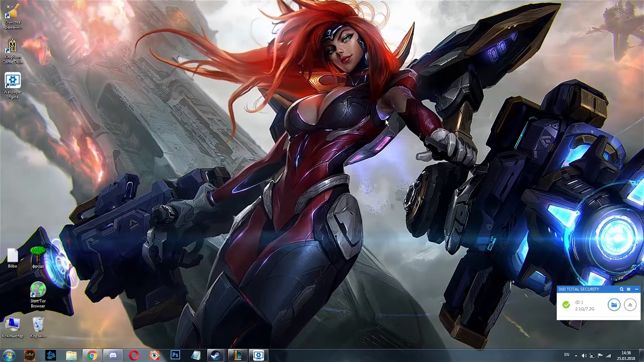Click the EN language indicator
The image size is (644, 362).
567,354
